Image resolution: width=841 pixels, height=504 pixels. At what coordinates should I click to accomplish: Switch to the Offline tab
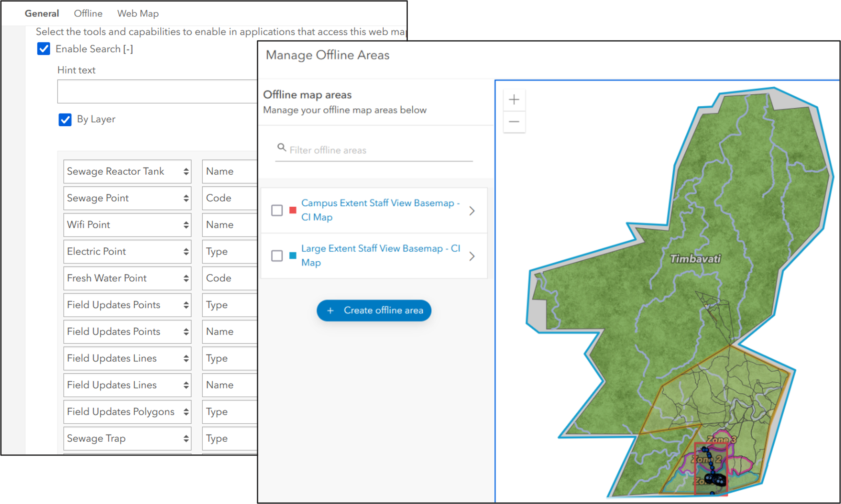[x=88, y=14]
